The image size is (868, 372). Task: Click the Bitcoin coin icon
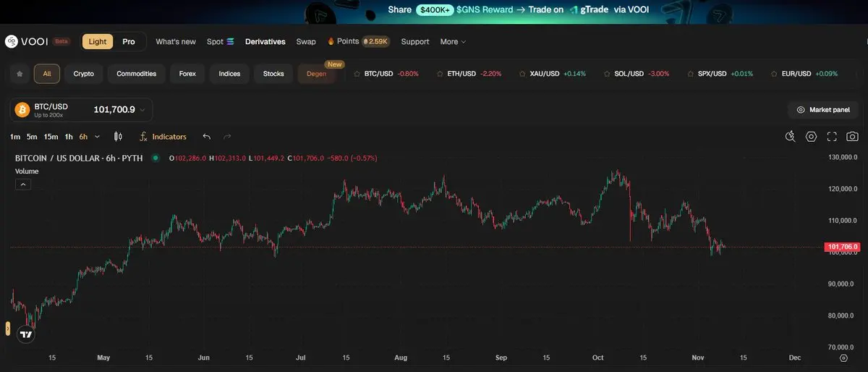click(22, 110)
